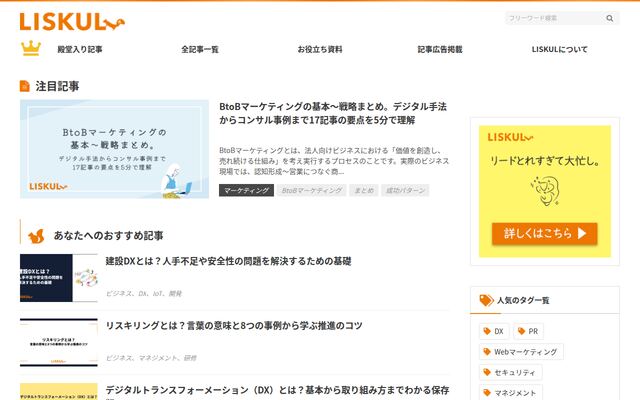Select the DX popular tag

(494, 331)
